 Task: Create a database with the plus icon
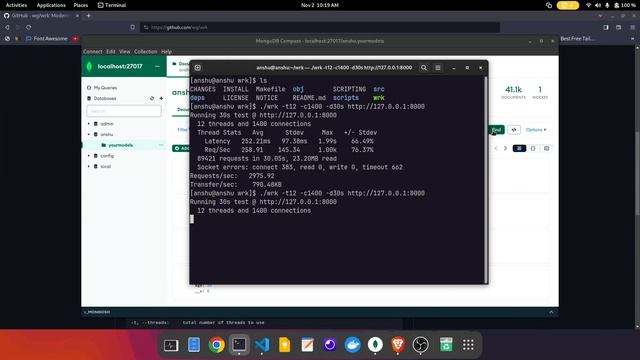click(161, 98)
